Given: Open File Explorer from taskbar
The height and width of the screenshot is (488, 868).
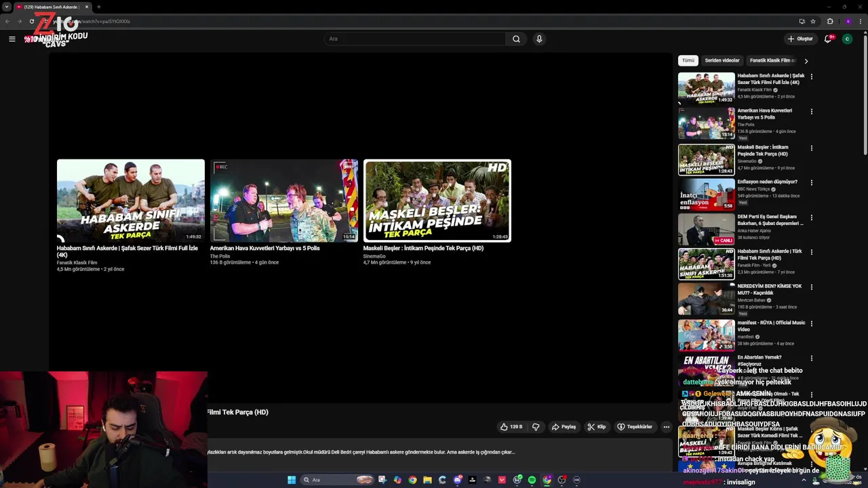Looking at the screenshot, I should 427,480.
